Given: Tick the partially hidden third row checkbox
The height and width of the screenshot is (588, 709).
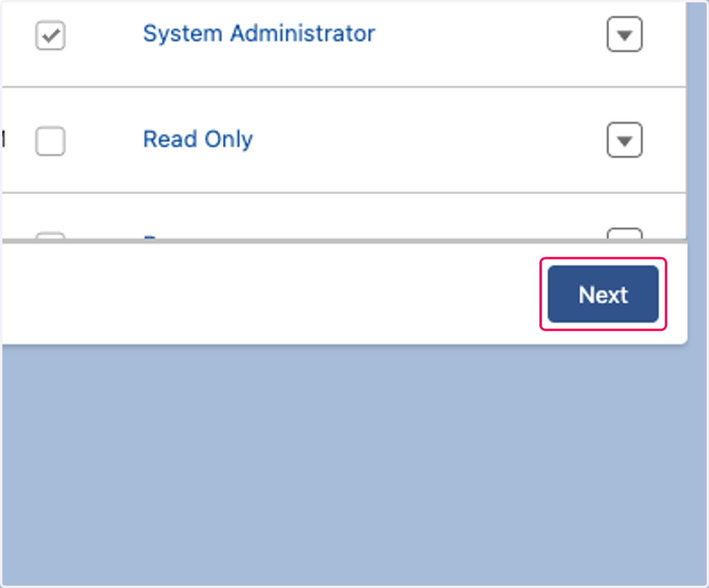Looking at the screenshot, I should [50, 235].
